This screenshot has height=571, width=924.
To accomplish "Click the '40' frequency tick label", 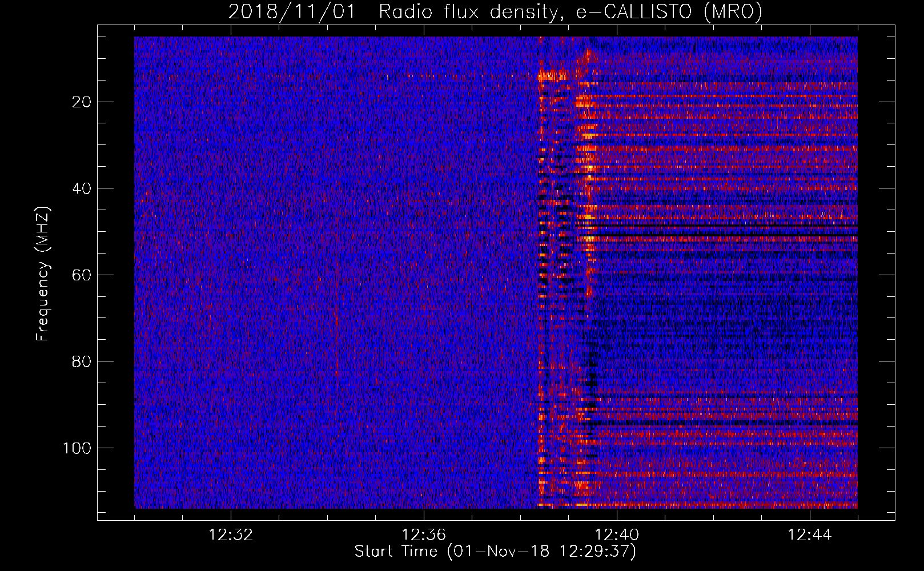I will [82, 188].
